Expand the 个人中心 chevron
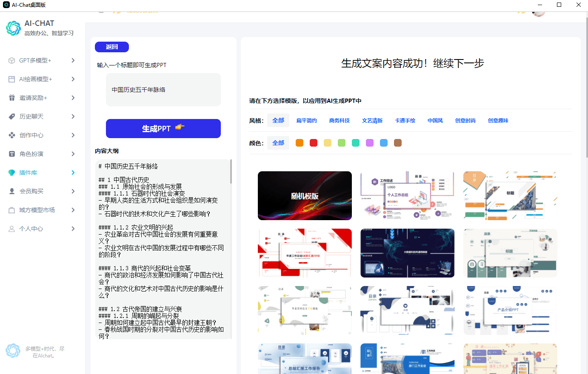 click(73, 229)
